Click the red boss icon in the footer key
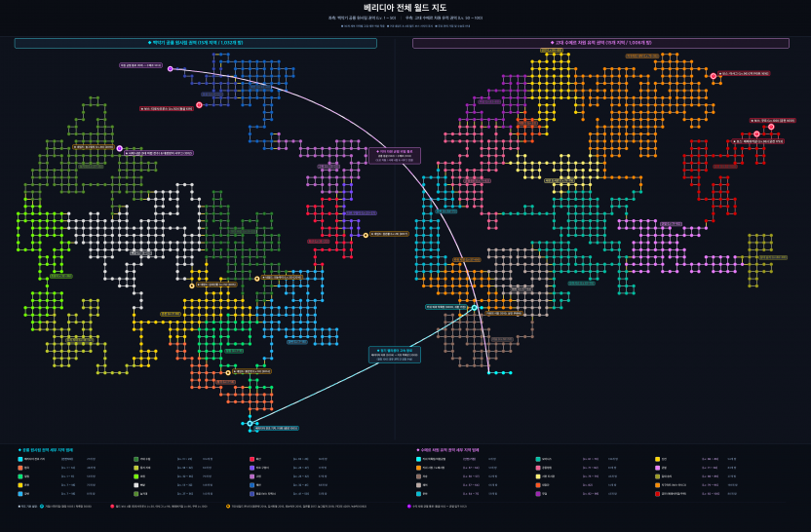The image size is (811, 532). coord(112,506)
